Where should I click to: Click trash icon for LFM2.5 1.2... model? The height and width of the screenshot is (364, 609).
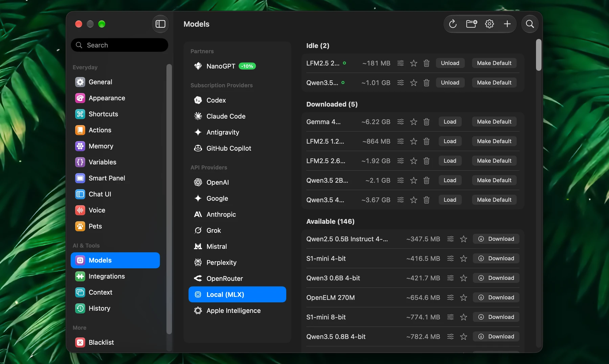coord(426,141)
